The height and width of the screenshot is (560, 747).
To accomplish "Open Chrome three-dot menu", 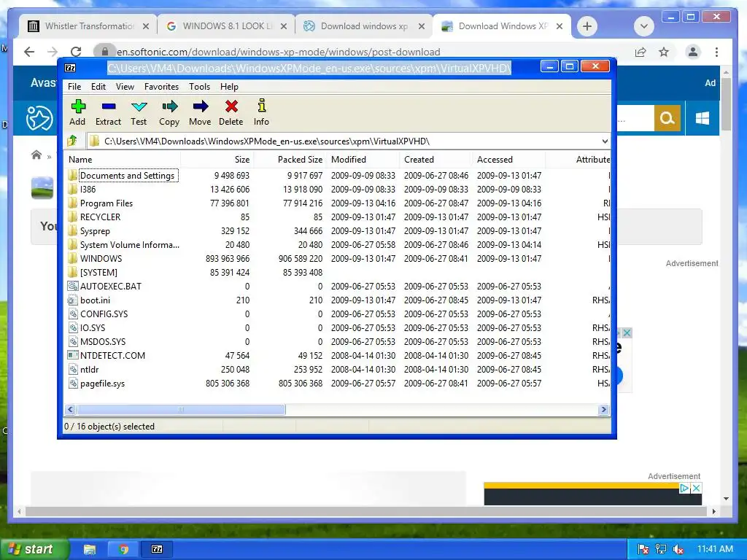I will coord(716,52).
